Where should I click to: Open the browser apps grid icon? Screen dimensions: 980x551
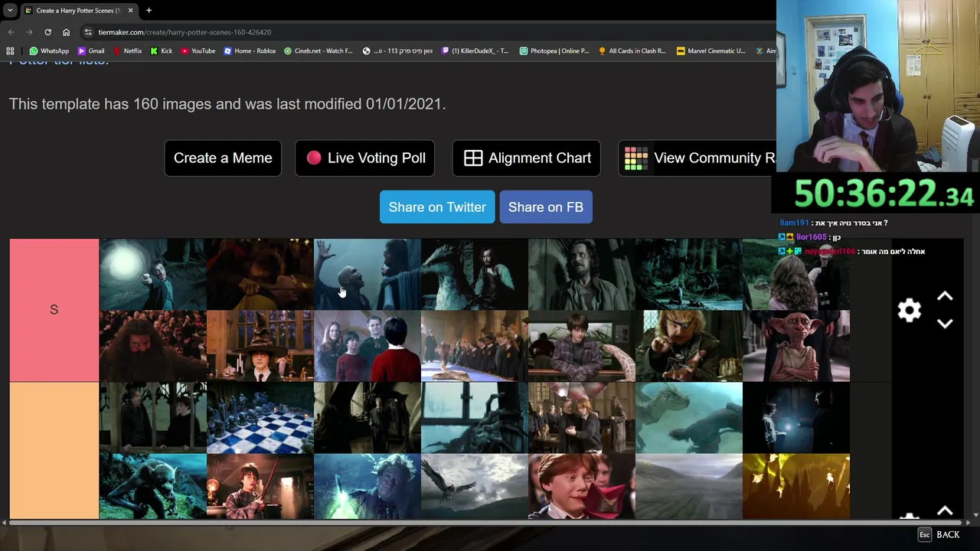point(10,51)
